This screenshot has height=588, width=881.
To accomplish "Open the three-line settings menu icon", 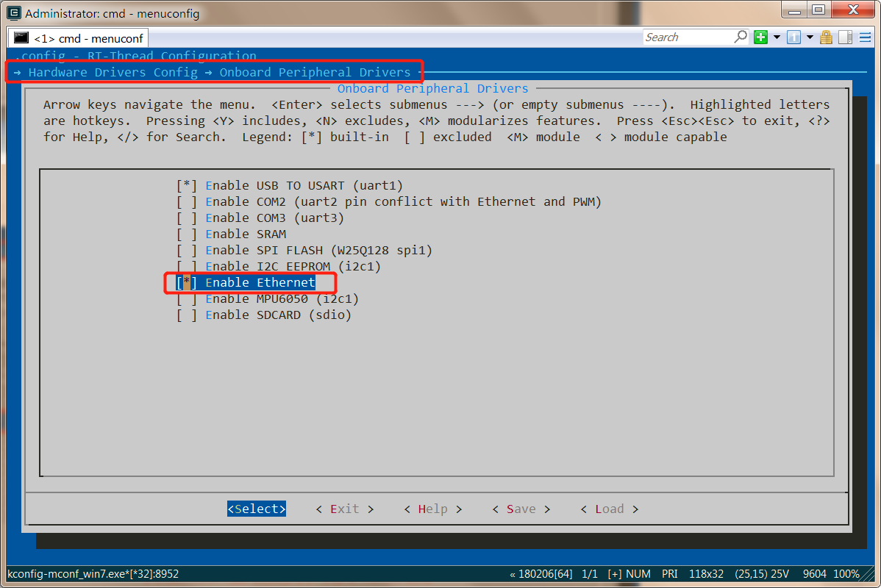I will pyautogui.click(x=866, y=37).
